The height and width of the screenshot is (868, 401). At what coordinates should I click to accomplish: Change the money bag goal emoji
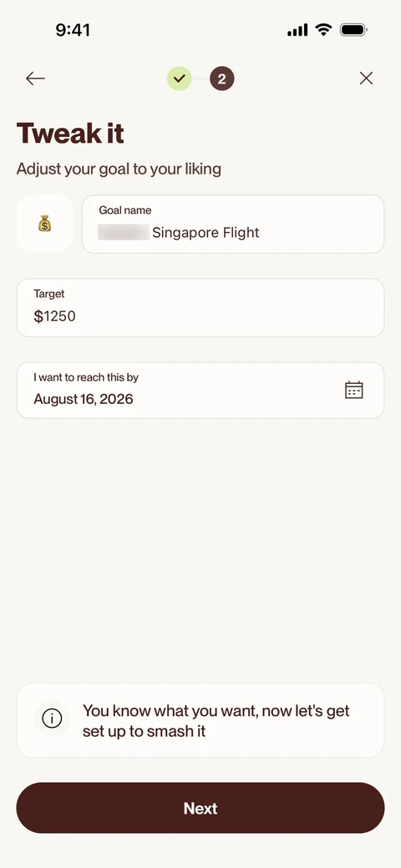45,224
